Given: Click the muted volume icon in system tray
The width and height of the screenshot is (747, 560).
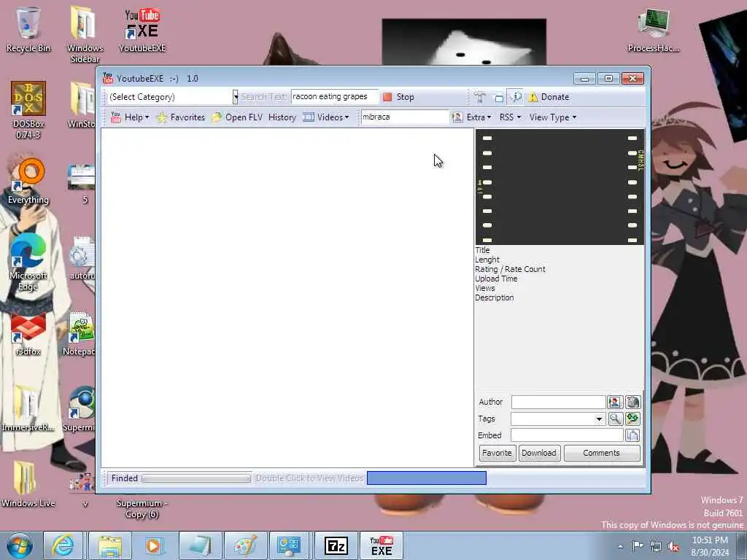Looking at the screenshot, I should coord(673,547).
